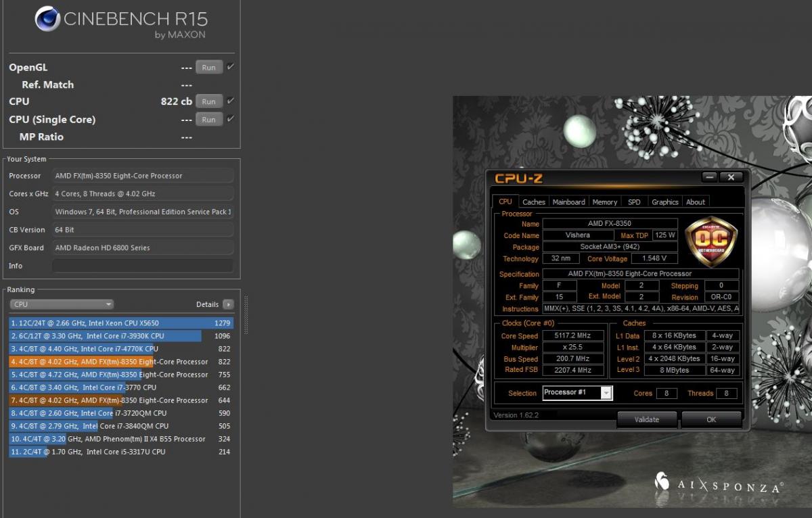The height and width of the screenshot is (518, 812).
Task: Click the Info text field
Action: [x=143, y=266]
